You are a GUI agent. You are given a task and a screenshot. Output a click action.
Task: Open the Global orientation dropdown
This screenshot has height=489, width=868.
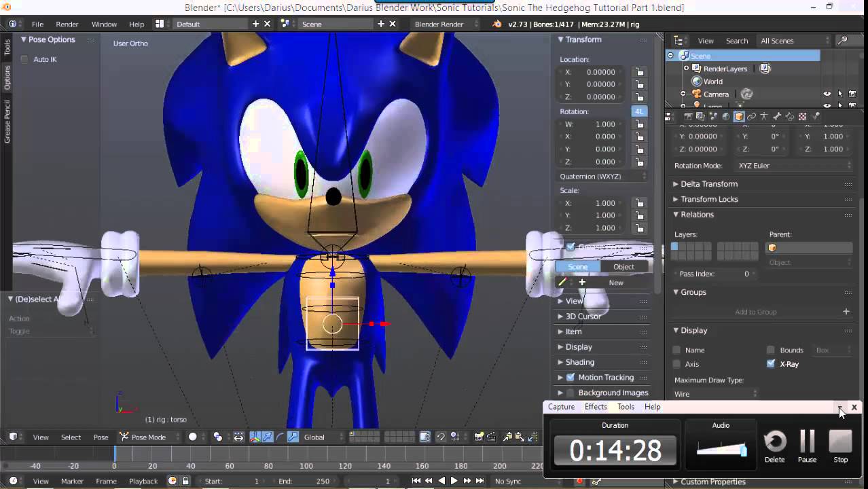(x=321, y=437)
